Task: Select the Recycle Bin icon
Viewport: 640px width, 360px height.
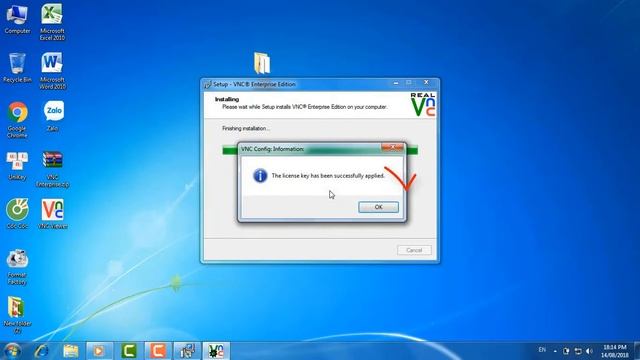Action: pos(17,68)
